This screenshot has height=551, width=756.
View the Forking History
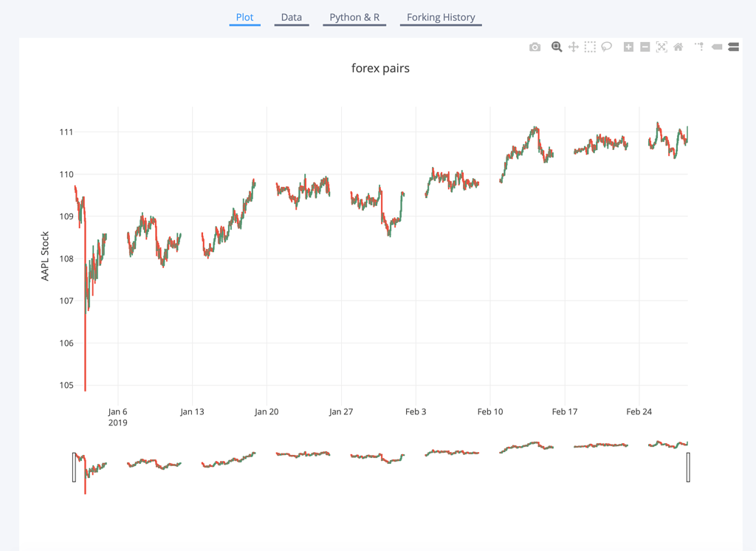441,16
